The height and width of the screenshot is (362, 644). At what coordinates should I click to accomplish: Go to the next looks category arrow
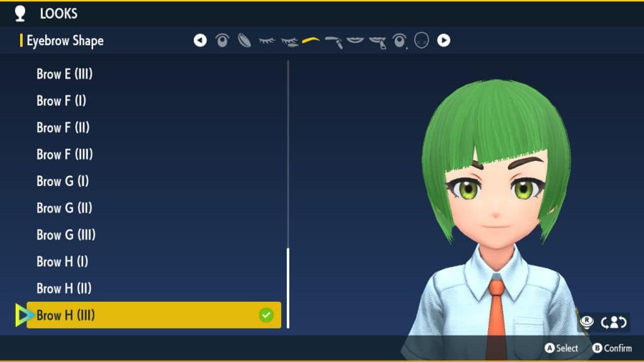443,40
